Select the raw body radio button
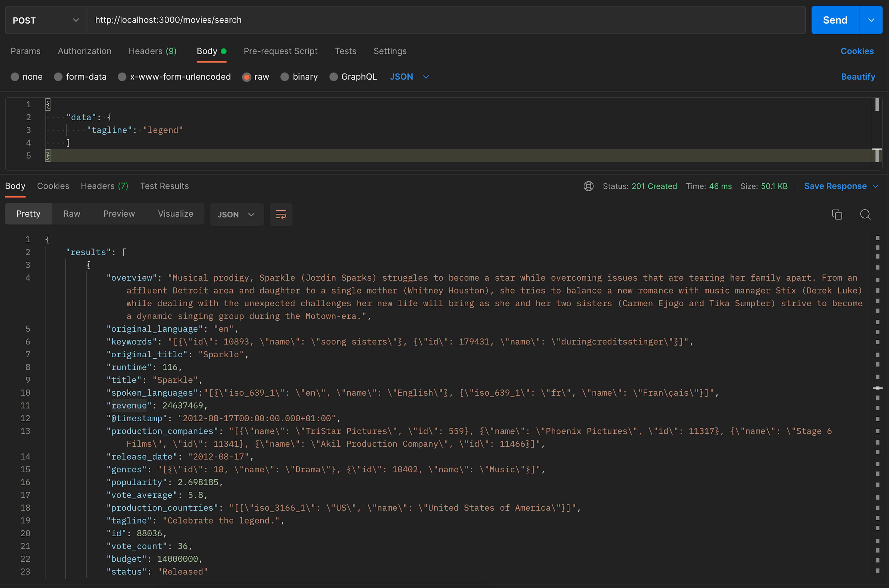 pyautogui.click(x=246, y=77)
